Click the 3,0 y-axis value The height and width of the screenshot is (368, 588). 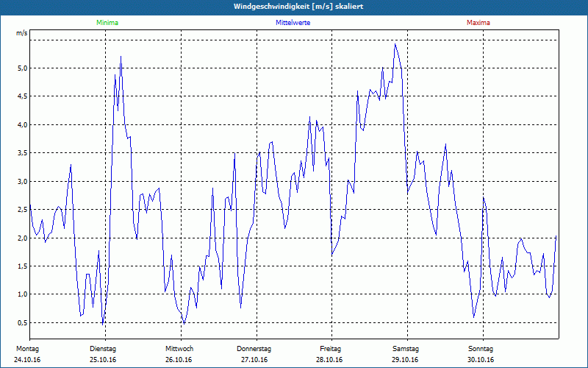tap(23, 182)
